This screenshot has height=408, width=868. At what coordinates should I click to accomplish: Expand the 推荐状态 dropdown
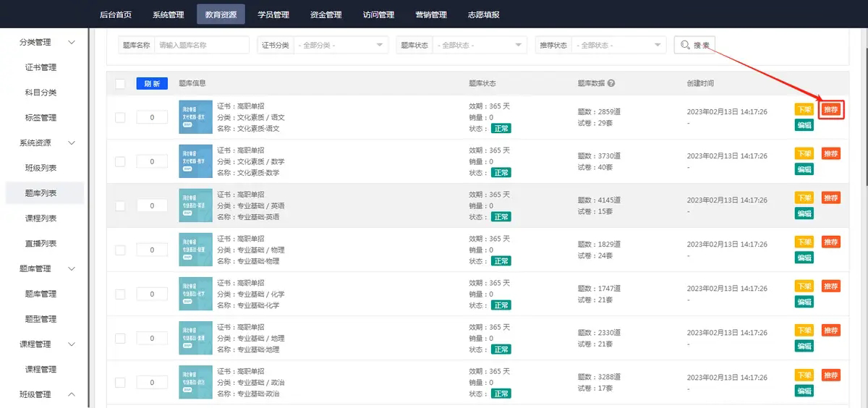(x=618, y=45)
